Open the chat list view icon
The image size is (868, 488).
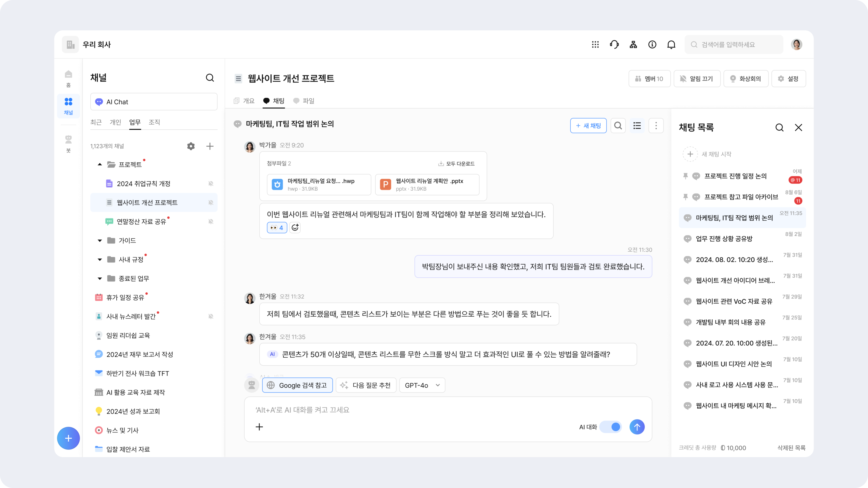point(637,126)
